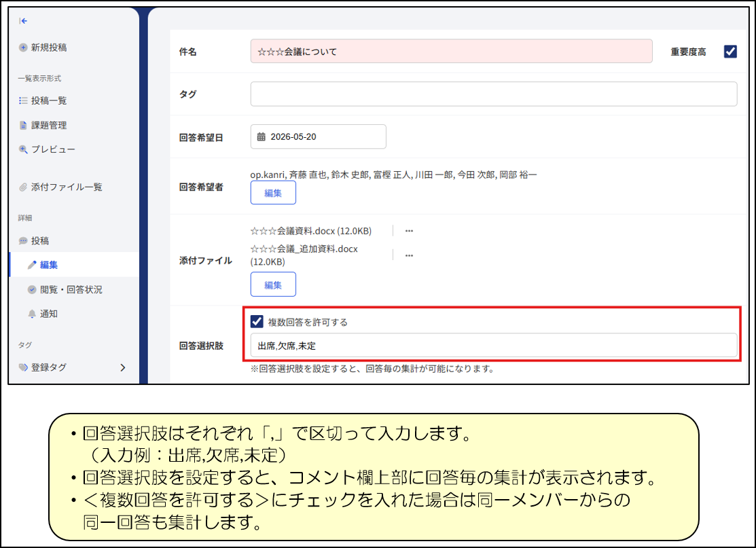
Task: Expand 登録タグ with the chevron
Action: click(x=122, y=367)
